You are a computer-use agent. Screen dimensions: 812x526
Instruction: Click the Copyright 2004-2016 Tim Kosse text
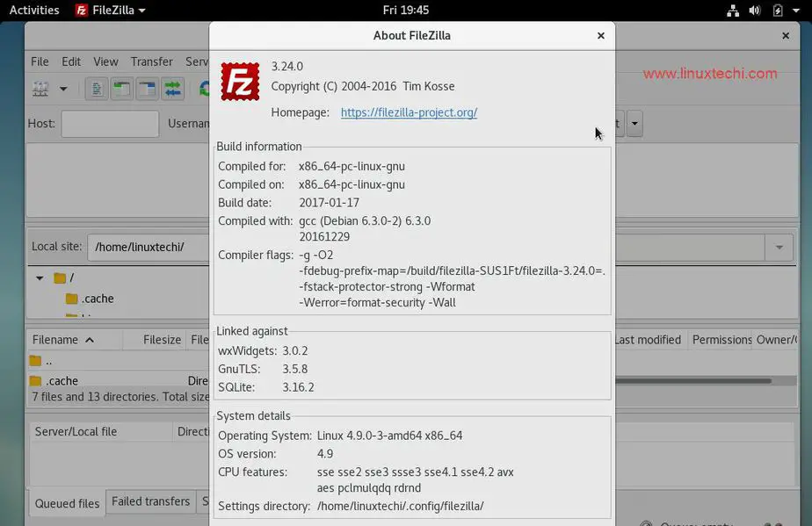tap(362, 86)
